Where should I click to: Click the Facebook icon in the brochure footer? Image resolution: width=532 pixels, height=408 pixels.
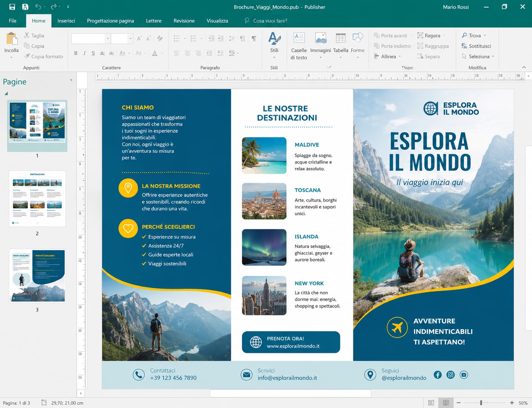pos(438,375)
